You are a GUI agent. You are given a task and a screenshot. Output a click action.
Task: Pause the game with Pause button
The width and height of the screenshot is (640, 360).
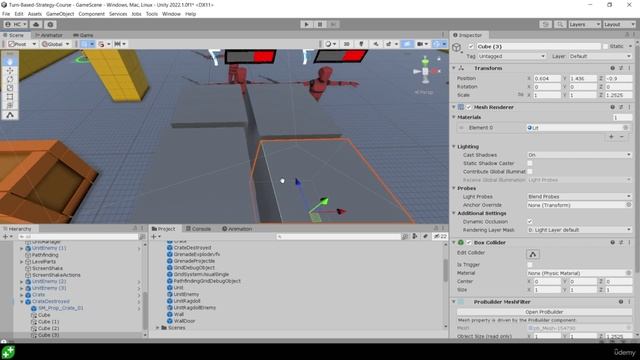coord(320,24)
